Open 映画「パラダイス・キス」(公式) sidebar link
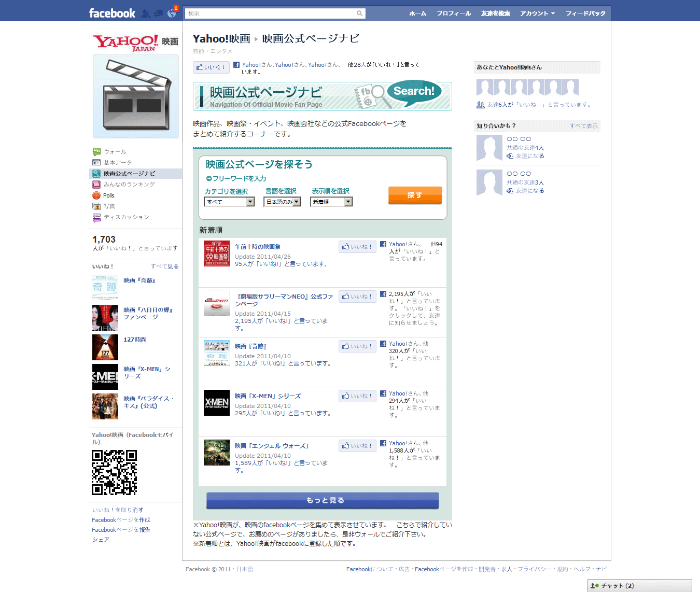This screenshot has width=700, height=592. [x=149, y=402]
